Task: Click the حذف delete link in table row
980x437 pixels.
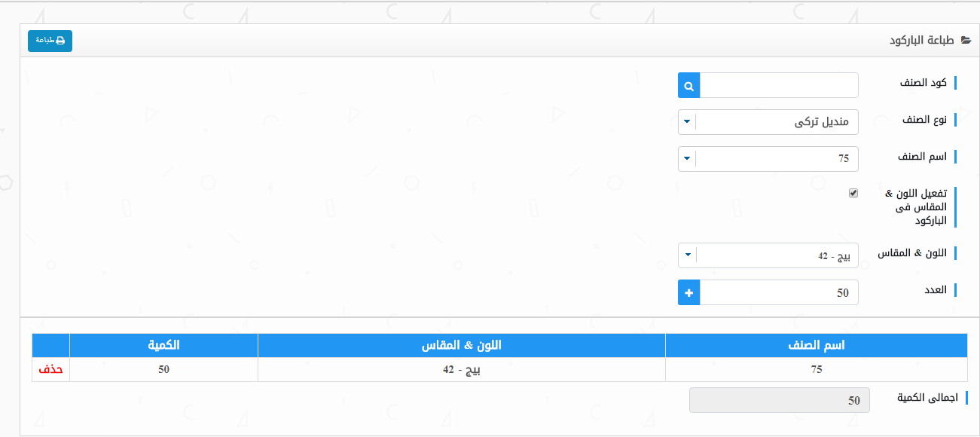Action: 50,369
